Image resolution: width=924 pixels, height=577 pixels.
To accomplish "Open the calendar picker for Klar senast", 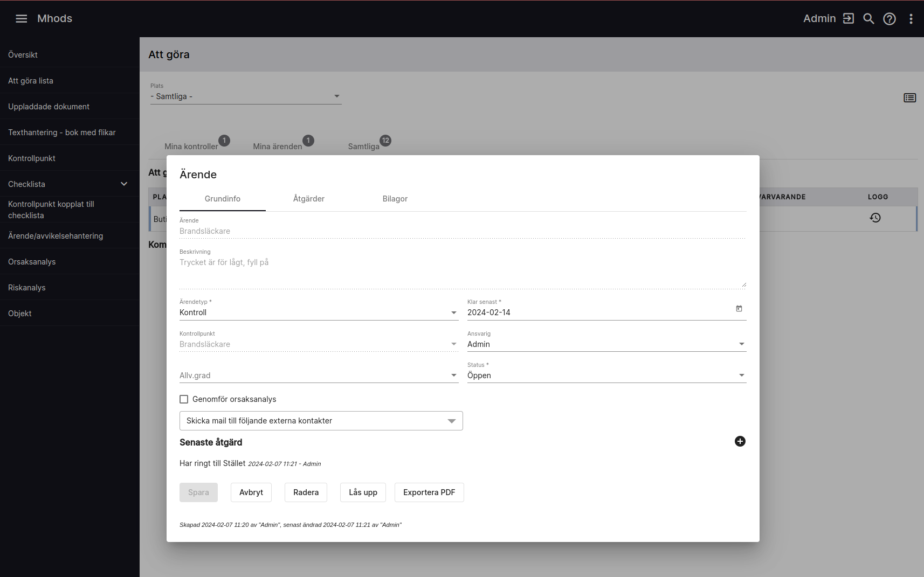I will (739, 309).
